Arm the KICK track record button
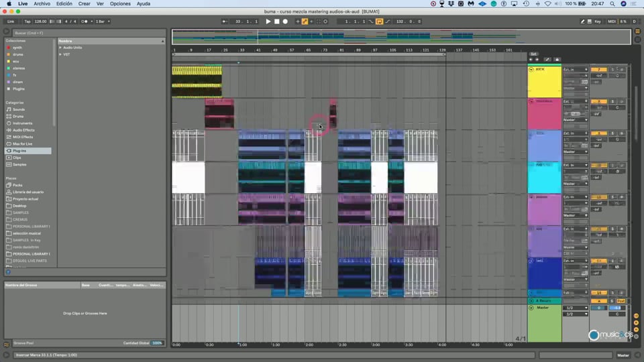 coord(621,70)
